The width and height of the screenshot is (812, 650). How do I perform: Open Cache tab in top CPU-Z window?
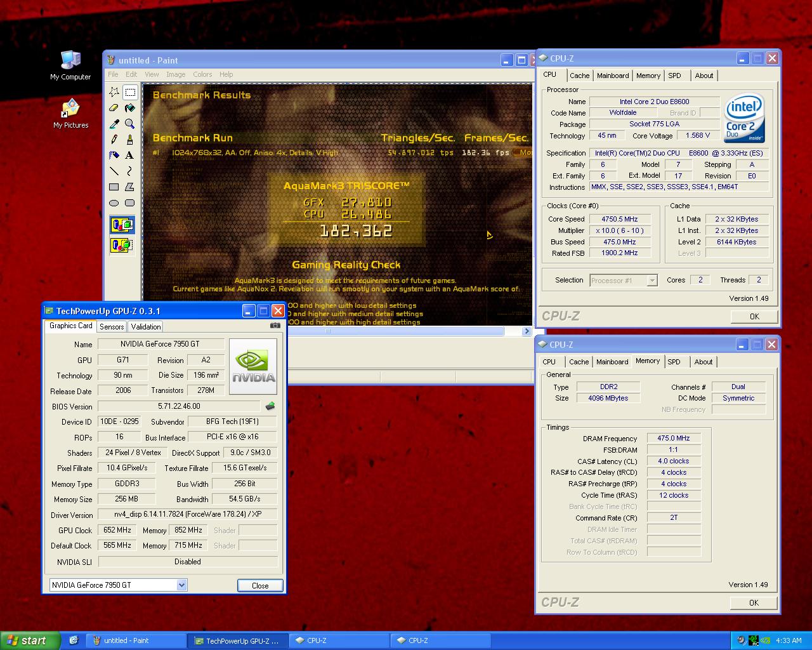(579, 76)
